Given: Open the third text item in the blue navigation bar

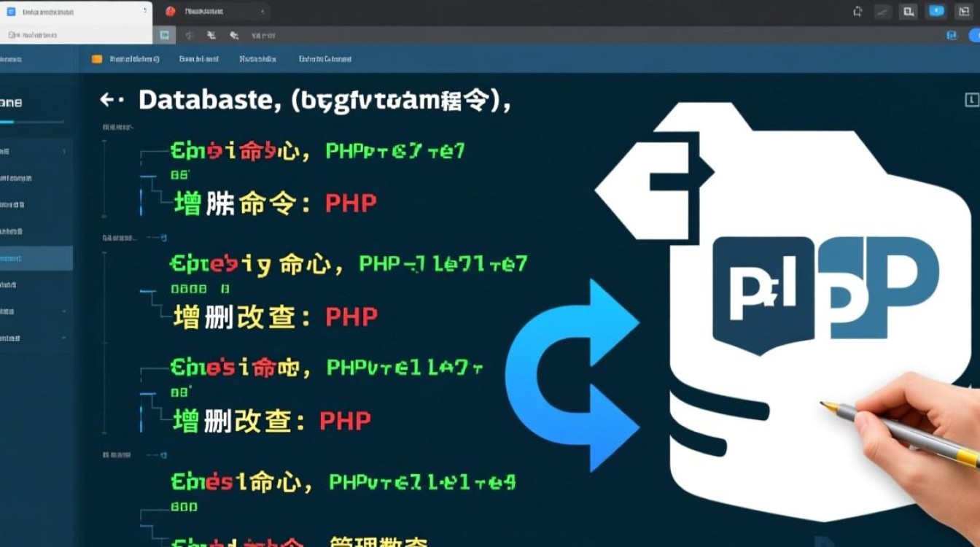Looking at the screenshot, I should [x=257, y=59].
